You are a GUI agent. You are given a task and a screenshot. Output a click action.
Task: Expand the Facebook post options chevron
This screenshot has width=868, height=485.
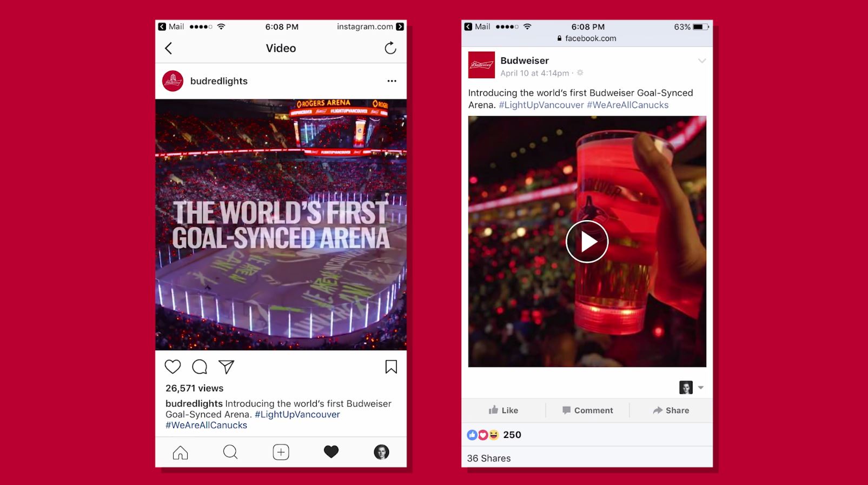[701, 61]
